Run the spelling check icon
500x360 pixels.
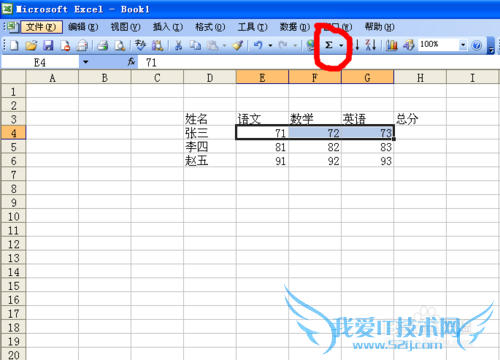(x=140, y=45)
